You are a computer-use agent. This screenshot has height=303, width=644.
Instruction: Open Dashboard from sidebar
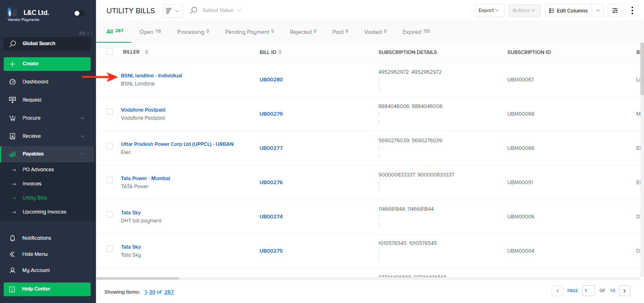[35, 82]
